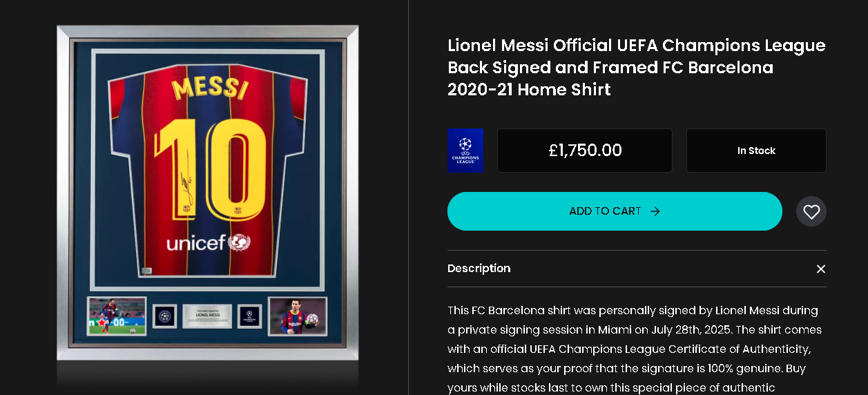The image size is (868, 395).
Task: Click the unicef logo on the shirt
Action: [208, 242]
